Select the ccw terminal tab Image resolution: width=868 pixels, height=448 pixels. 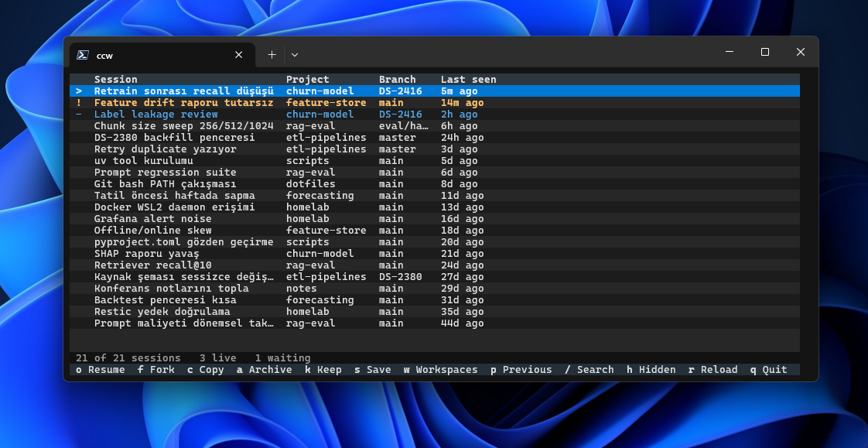tap(162, 55)
